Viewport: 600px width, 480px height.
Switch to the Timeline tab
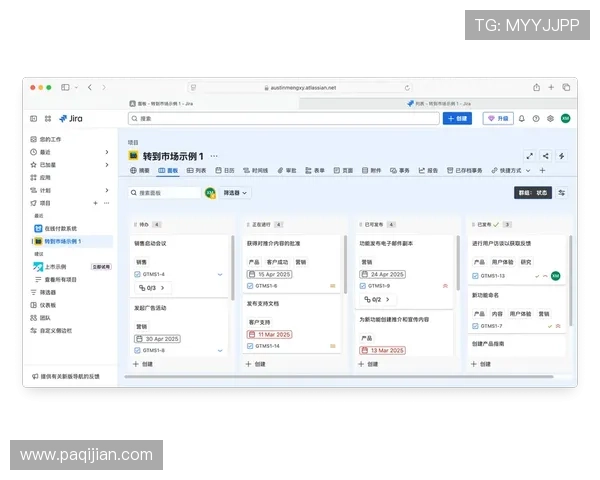pyautogui.click(x=256, y=170)
